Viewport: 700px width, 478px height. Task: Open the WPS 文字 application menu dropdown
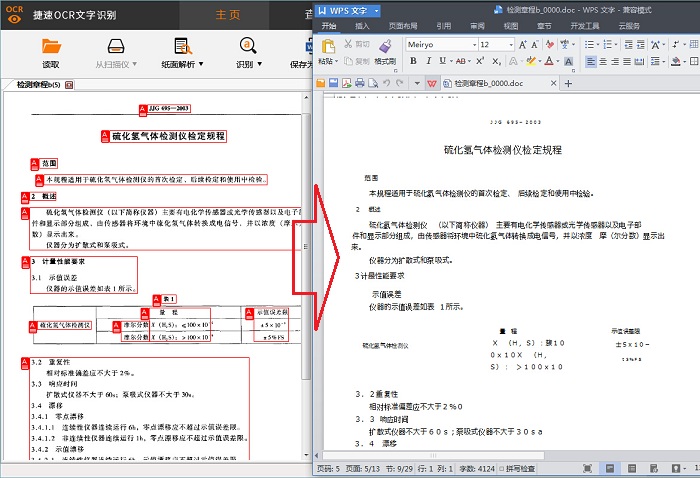(x=376, y=10)
